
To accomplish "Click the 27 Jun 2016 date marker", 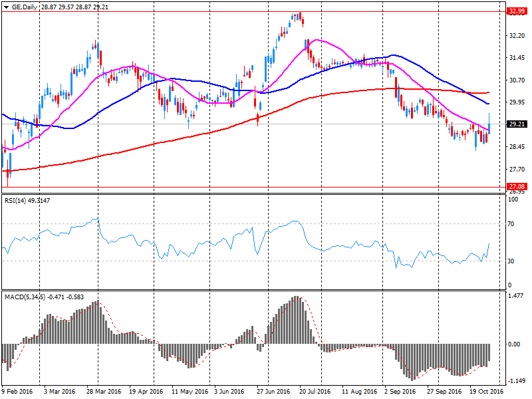I will pos(275,392).
